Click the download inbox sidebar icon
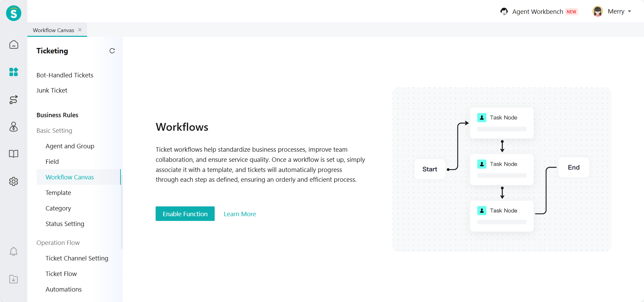Image resolution: width=644 pixels, height=302 pixels. pyautogui.click(x=14, y=279)
